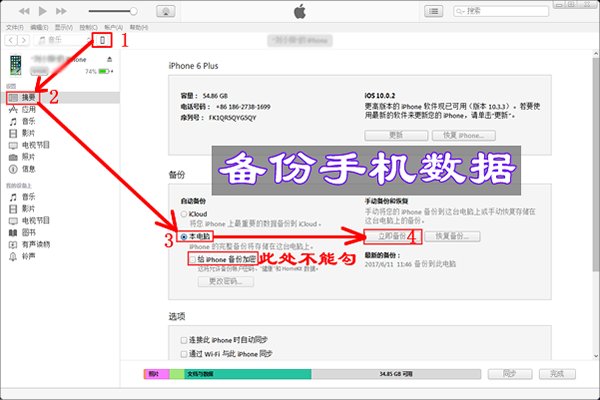Click the pink 照片 storage segment
This screenshot has height=400, width=600.
point(157,374)
